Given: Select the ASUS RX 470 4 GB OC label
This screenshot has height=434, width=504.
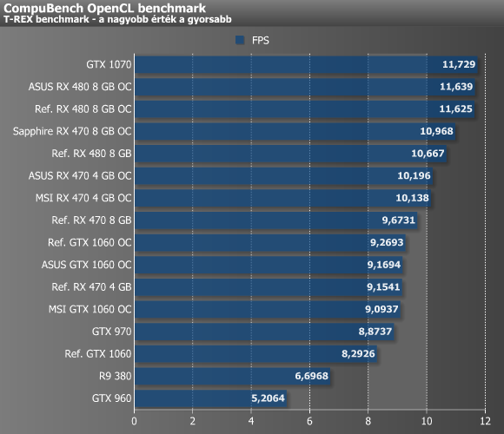Looking at the screenshot, I should (80, 176).
